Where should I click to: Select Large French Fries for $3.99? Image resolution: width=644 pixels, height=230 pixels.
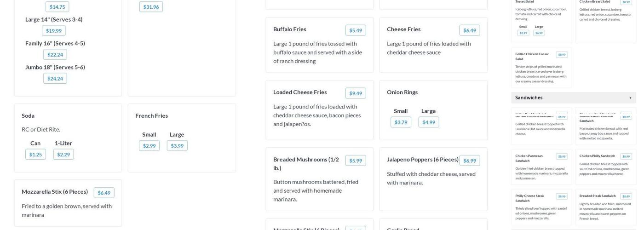177,146
